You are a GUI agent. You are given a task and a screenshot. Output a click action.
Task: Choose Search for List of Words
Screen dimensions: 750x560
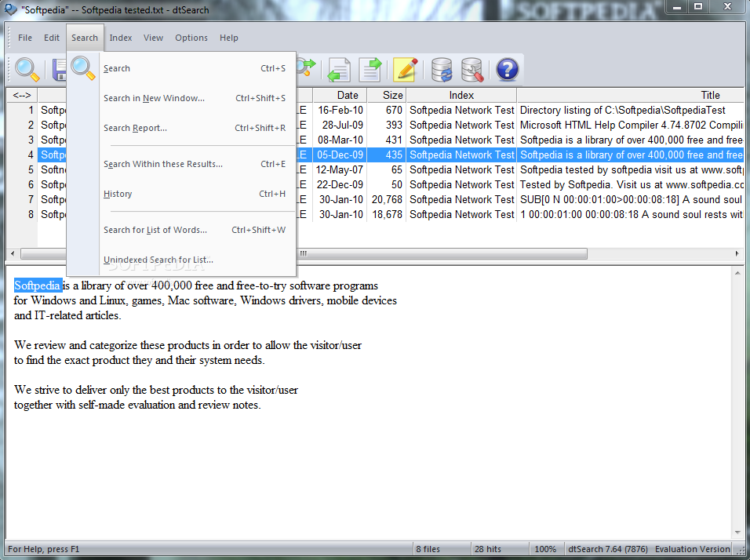click(195, 230)
